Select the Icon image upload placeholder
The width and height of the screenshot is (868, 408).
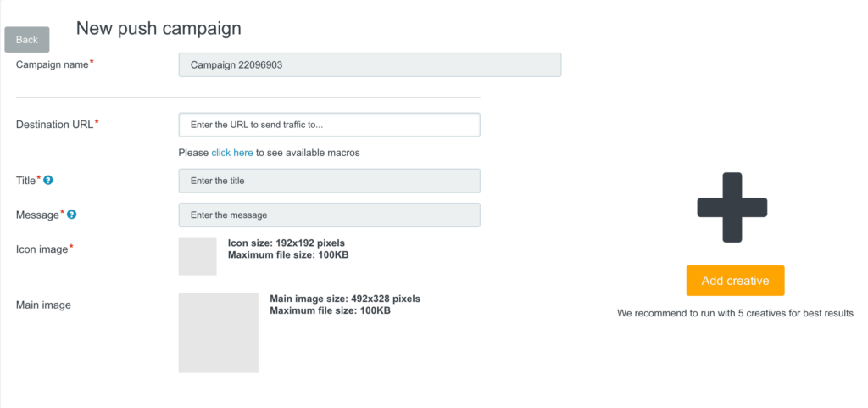[198, 256]
